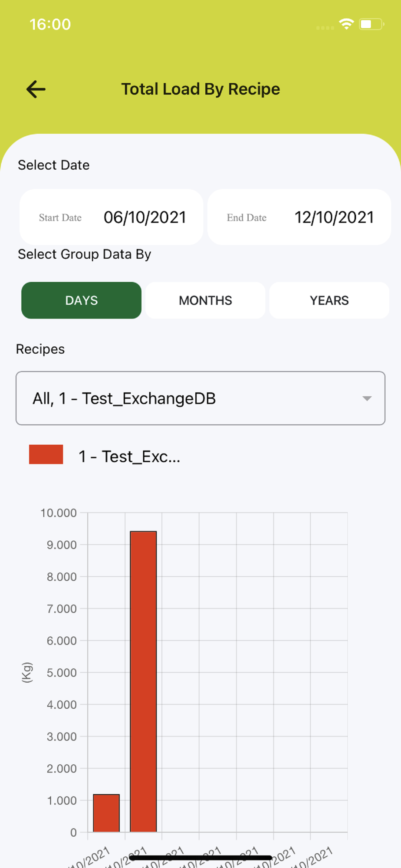Switch grouping to YEARS
Screen dimensions: 401x868
point(329,300)
